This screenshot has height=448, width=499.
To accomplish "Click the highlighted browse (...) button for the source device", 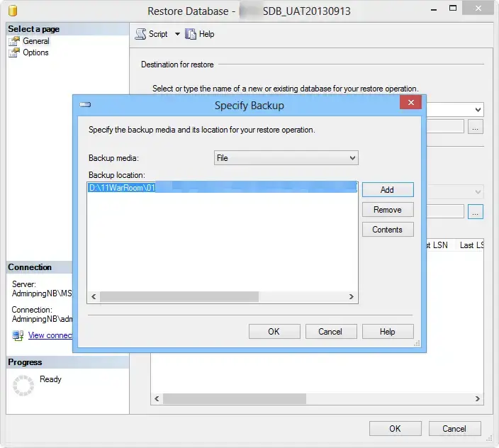I will [475, 212].
